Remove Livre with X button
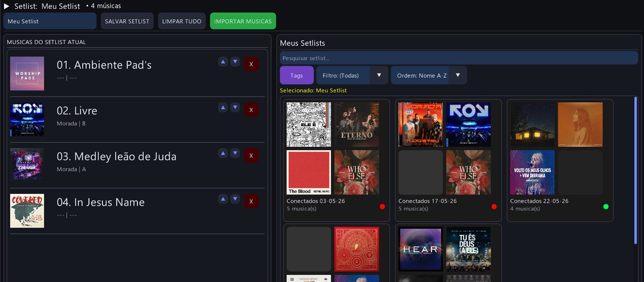Image resolution: width=644 pixels, height=282 pixels. click(251, 109)
